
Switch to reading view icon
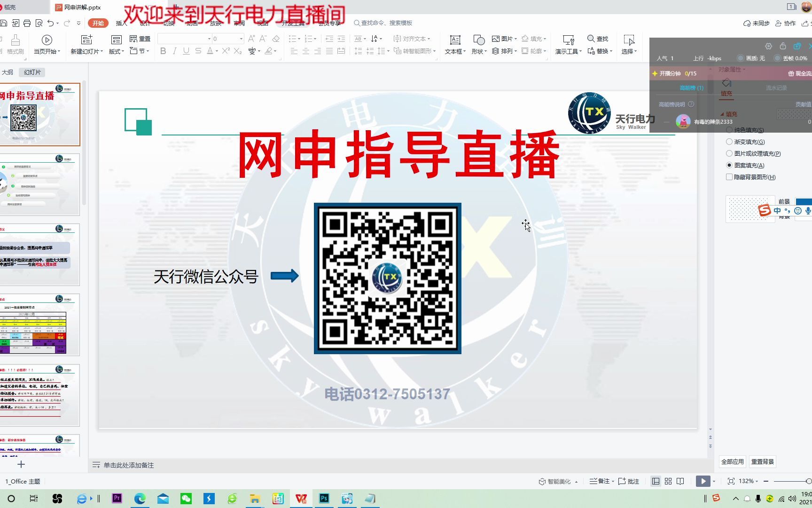coord(680,481)
